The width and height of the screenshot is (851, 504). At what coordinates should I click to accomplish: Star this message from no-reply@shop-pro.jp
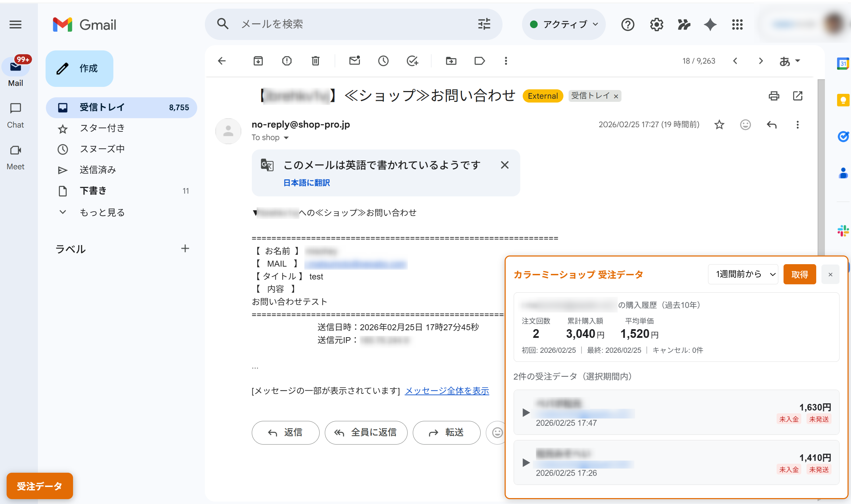[x=719, y=125]
